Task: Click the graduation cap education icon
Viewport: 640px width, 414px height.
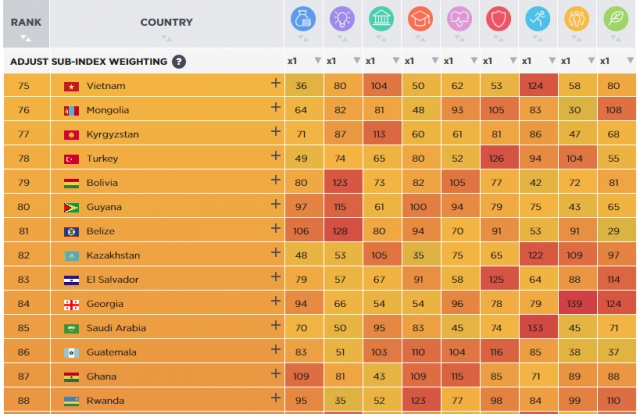Action: click(x=420, y=18)
